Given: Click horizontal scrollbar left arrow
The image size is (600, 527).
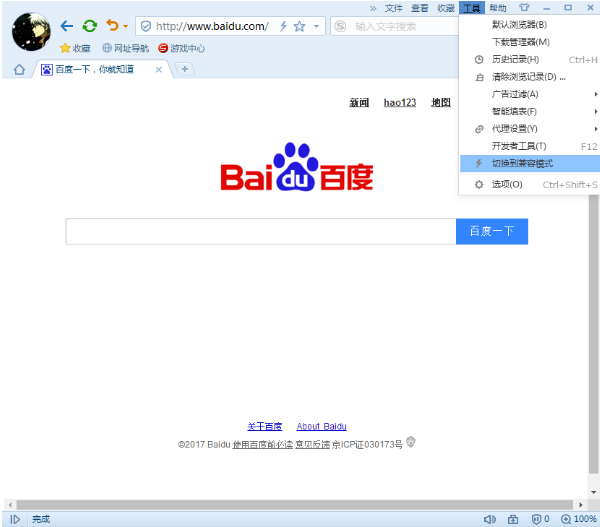Looking at the screenshot, I should [x=10, y=505].
